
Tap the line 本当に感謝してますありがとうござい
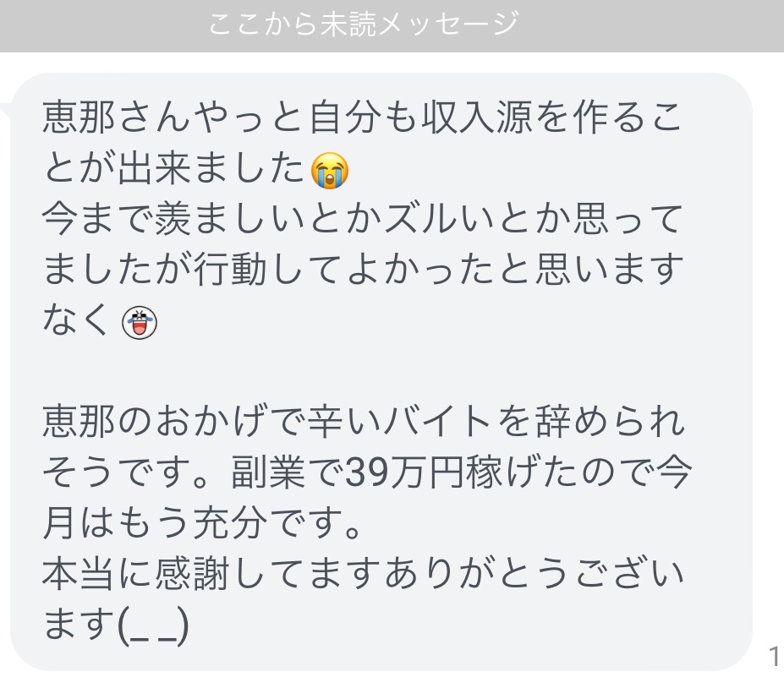363,574
